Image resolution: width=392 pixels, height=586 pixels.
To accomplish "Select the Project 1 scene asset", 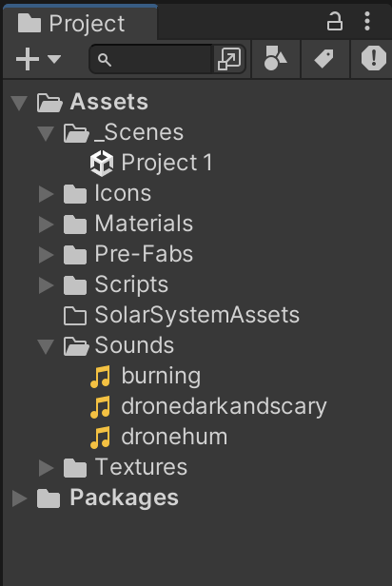I will click(x=151, y=164).
